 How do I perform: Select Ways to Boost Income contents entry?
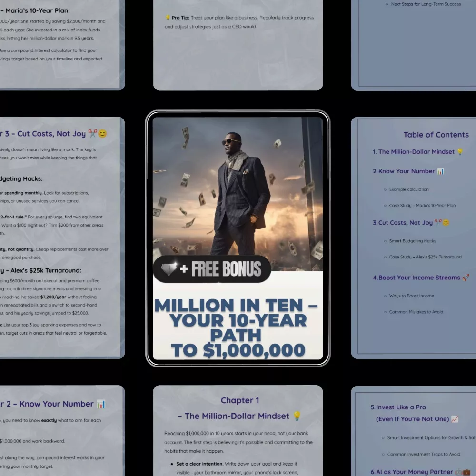click(411, 296)
